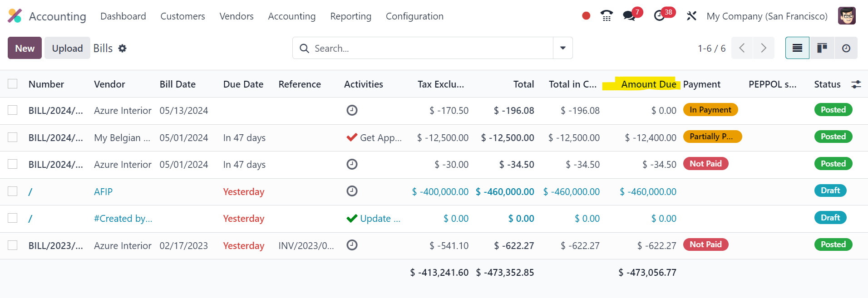
Task: Switch to activity view
Action: 846,48
